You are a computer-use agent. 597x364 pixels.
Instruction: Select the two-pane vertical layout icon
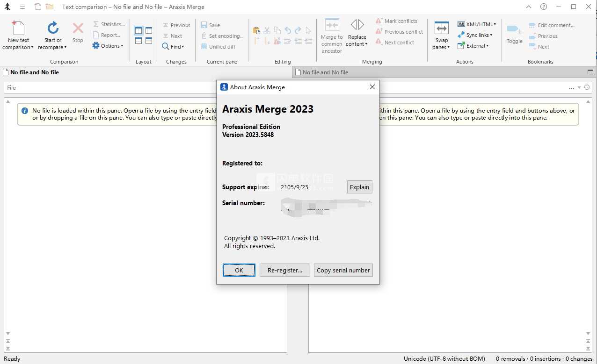tap(138, 30)
